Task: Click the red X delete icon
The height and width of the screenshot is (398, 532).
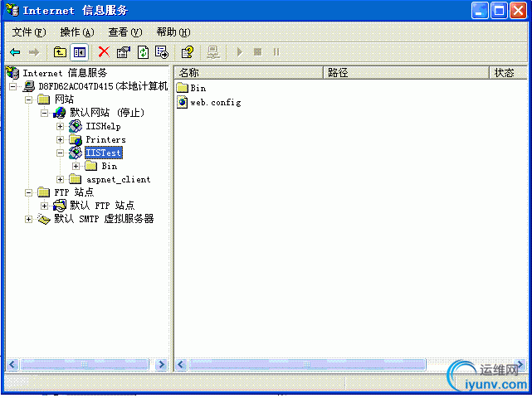Action: (x=104, y=52)
